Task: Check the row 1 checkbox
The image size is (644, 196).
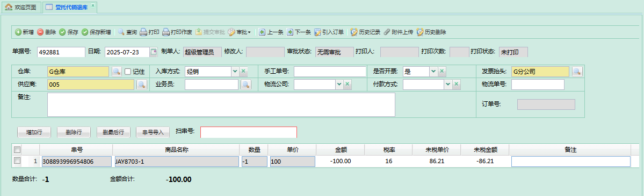Action: pyautogui.click(x=17, y=161)
